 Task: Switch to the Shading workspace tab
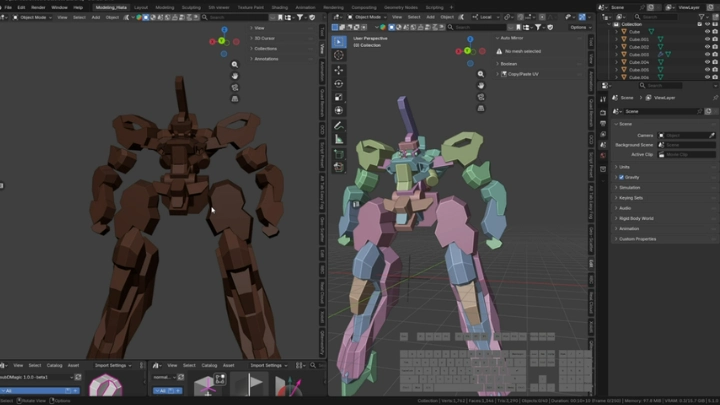279,7
